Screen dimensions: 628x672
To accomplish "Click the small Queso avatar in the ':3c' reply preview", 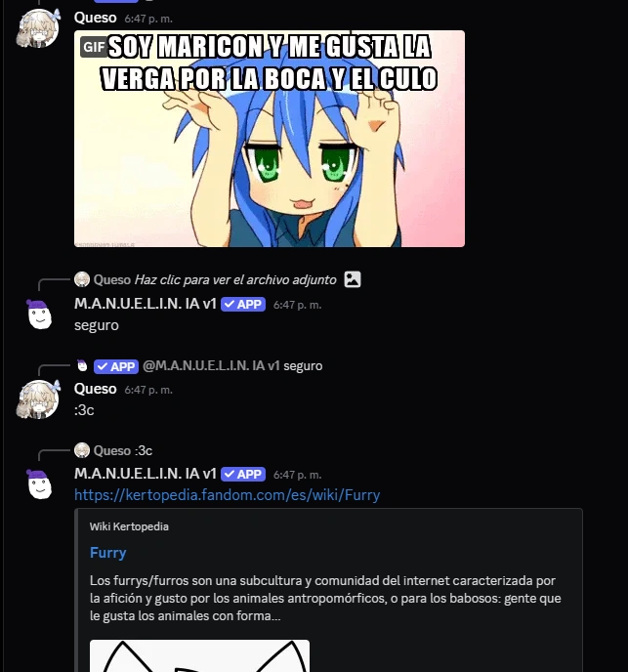I will pos(82,450).
